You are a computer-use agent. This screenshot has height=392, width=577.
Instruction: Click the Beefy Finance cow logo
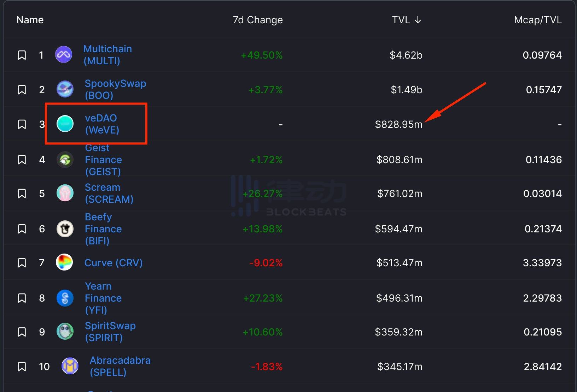pyautogui.click(x=65, y=229)
